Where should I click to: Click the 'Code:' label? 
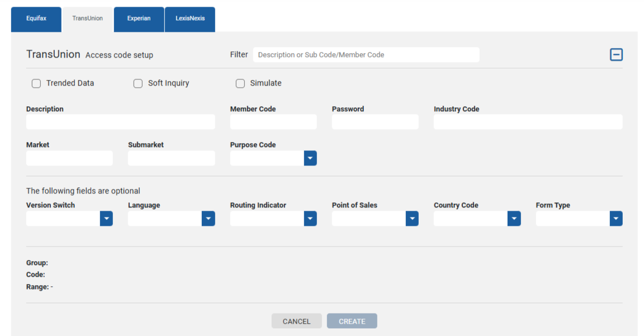(36, 275)
